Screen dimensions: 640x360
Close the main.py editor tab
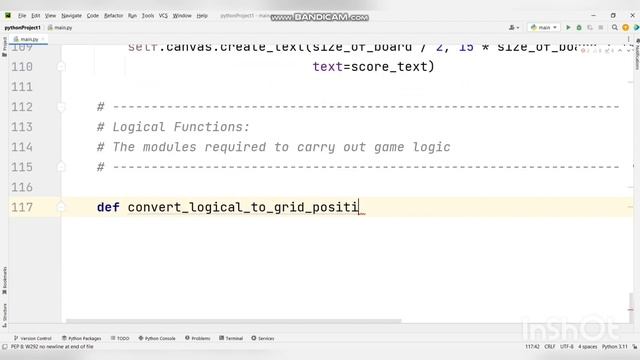43,39
